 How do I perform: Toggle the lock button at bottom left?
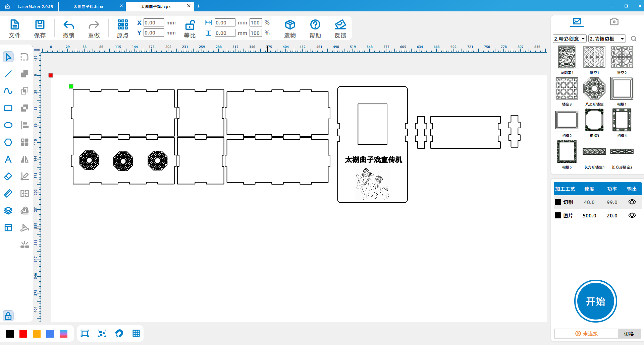(x=8, y=316)
